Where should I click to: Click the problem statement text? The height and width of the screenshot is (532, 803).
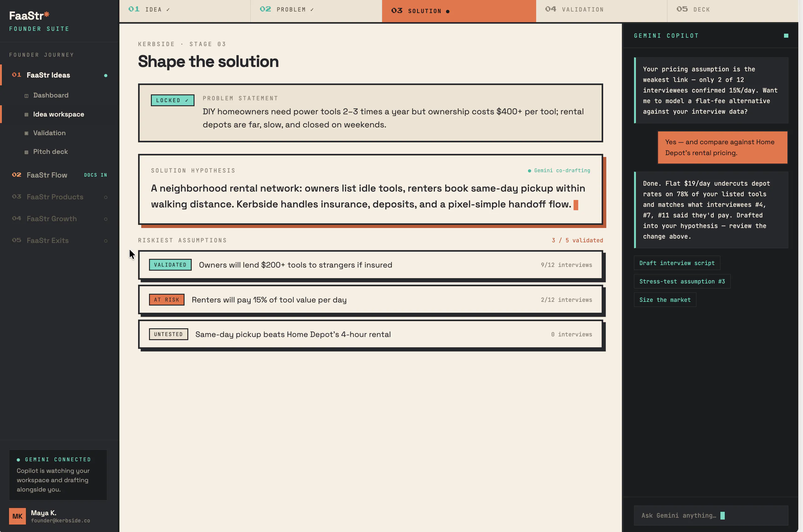393,118
